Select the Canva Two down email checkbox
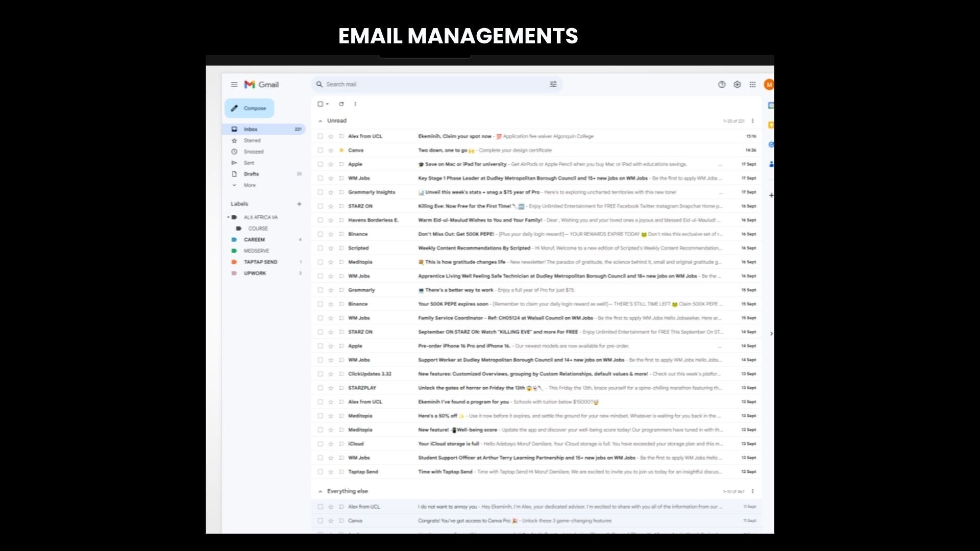Viewport: 980px width, 551px height. point(320,151)
